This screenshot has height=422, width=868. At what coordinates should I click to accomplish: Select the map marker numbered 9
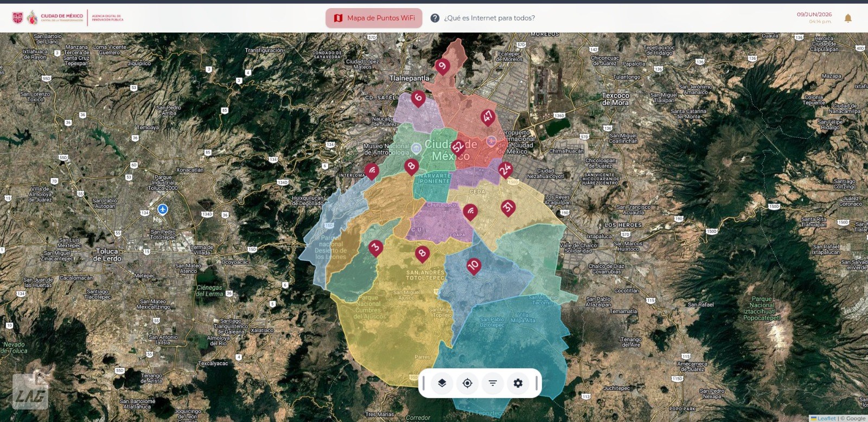tap(442, 67)
